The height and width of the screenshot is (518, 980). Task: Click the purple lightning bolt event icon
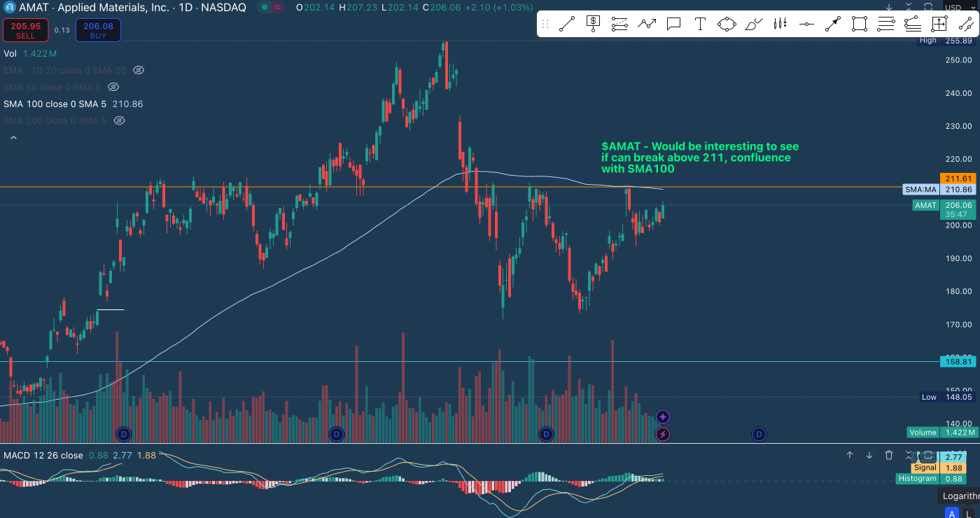(x=664, y=435)
